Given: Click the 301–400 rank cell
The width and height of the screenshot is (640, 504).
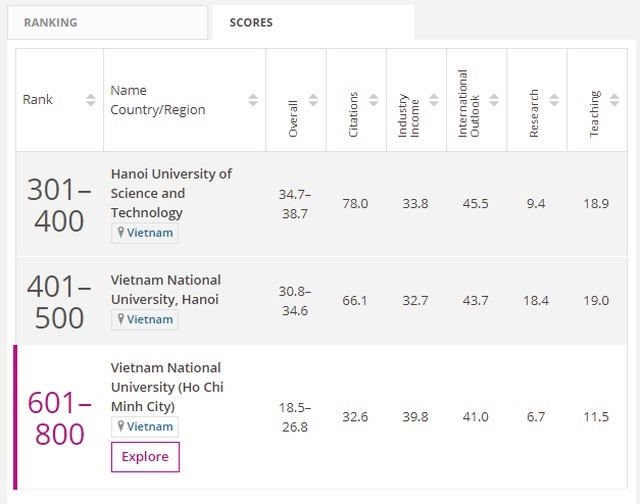Looking at the screenshot, I should point(60,204).
